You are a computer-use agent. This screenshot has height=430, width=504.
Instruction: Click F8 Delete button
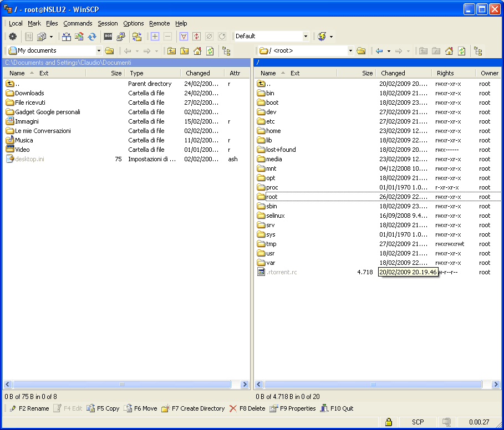click(247, 408)
